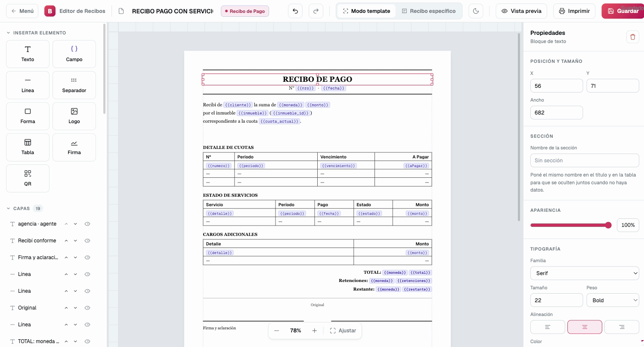This screenshot has width=644, height=347.
Task: Insert a Línea element
Action: 28,85
